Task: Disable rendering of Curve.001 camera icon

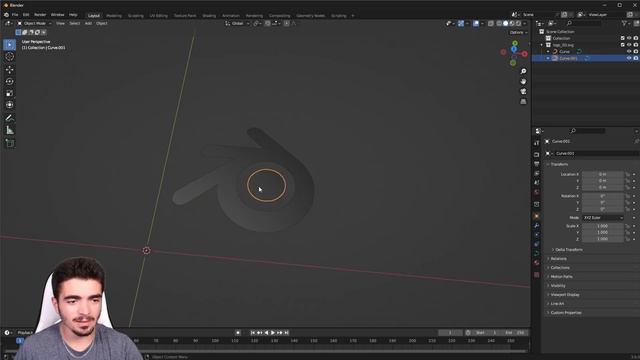Action: [636, 58]
